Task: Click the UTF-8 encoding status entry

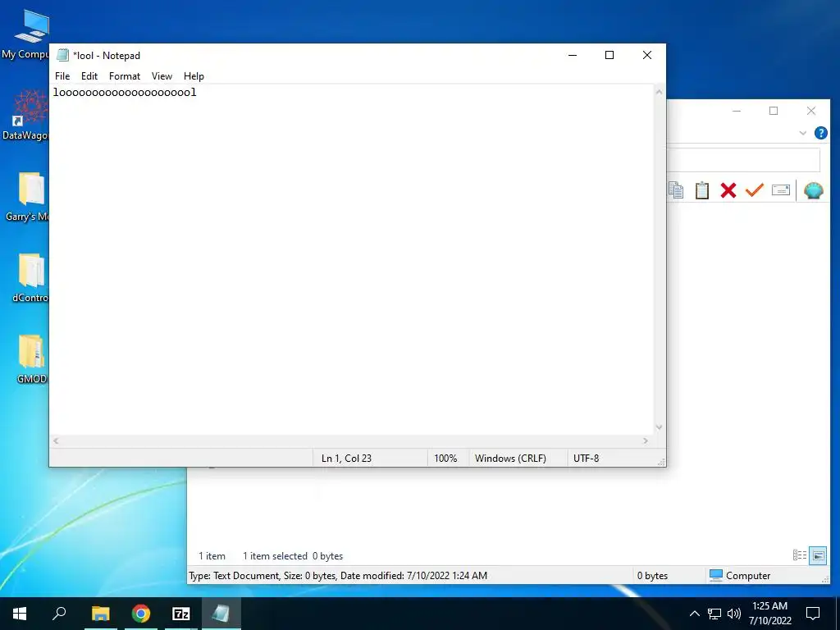Action: [586, 458]
